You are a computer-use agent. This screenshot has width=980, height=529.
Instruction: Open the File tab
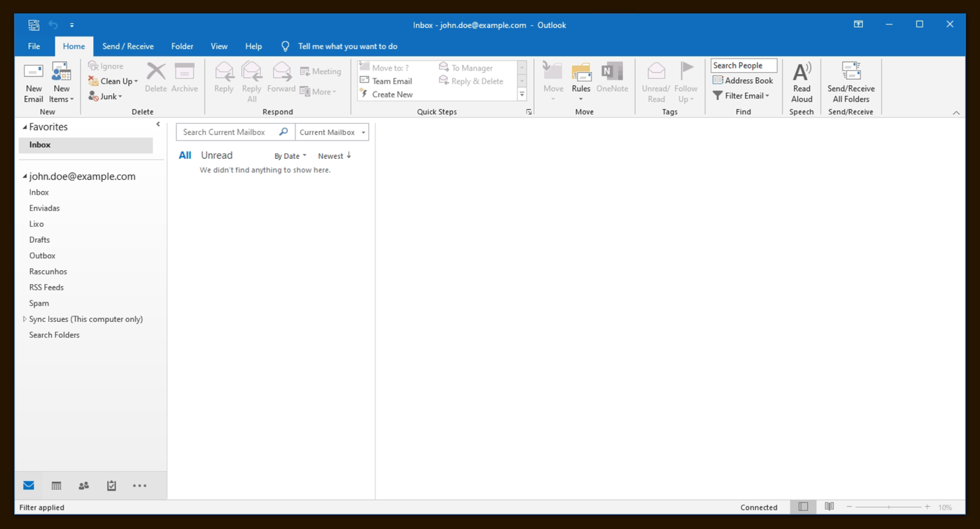pyautogui.click(x=34, y=46)
